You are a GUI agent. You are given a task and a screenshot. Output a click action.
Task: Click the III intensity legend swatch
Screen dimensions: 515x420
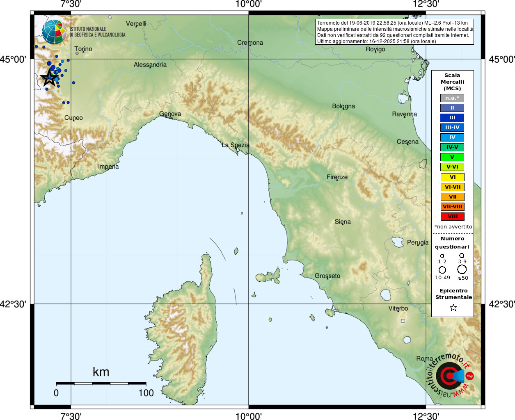coord(452,118)
